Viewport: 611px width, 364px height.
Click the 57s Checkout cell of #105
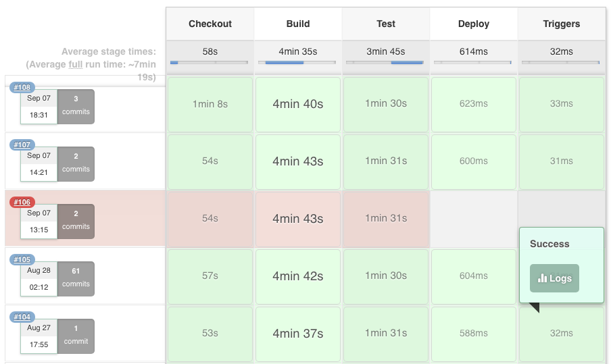(x=210, y=276)
